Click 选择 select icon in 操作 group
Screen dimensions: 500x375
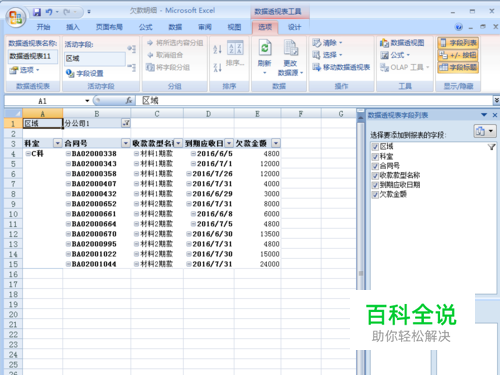pyautogui.click(x=327, y=55)
